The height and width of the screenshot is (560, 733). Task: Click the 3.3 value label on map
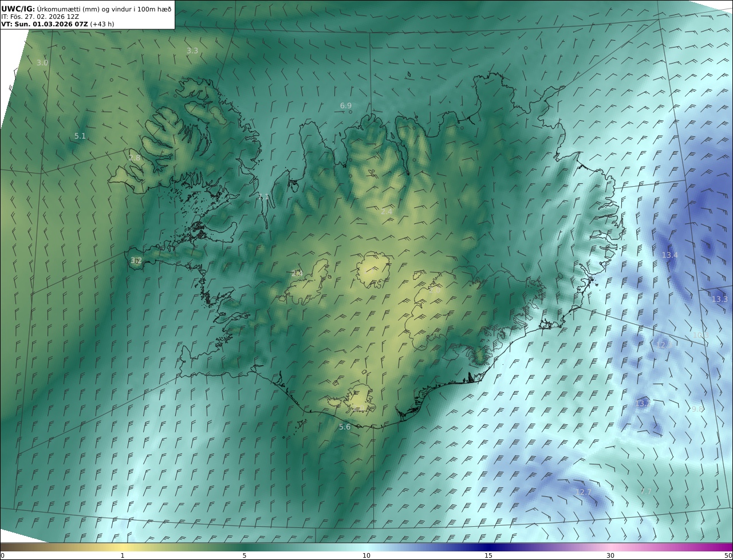click(192, 50)
